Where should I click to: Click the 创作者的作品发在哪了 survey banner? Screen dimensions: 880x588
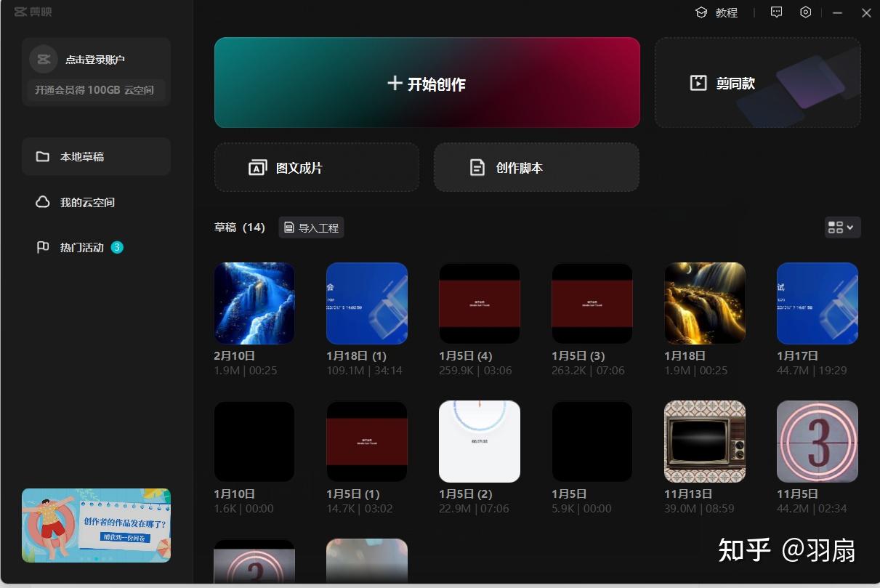click(x=96, y=525)
